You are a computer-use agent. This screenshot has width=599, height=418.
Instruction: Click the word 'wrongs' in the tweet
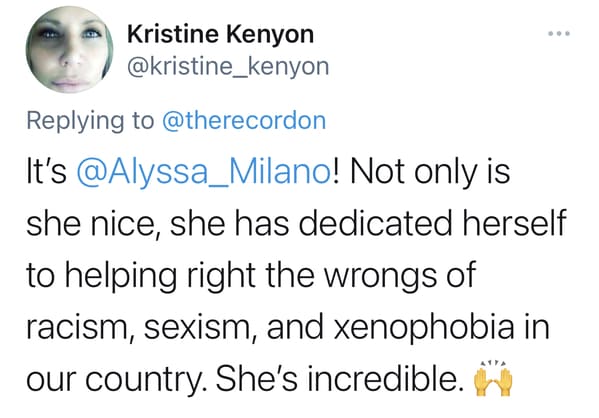coord(381,278)
